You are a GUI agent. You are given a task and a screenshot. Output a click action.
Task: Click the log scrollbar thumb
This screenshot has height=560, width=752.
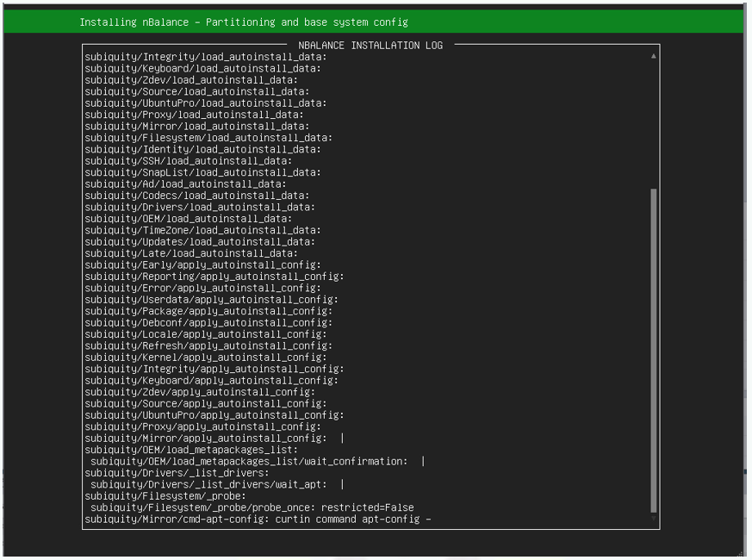point(653,349)
